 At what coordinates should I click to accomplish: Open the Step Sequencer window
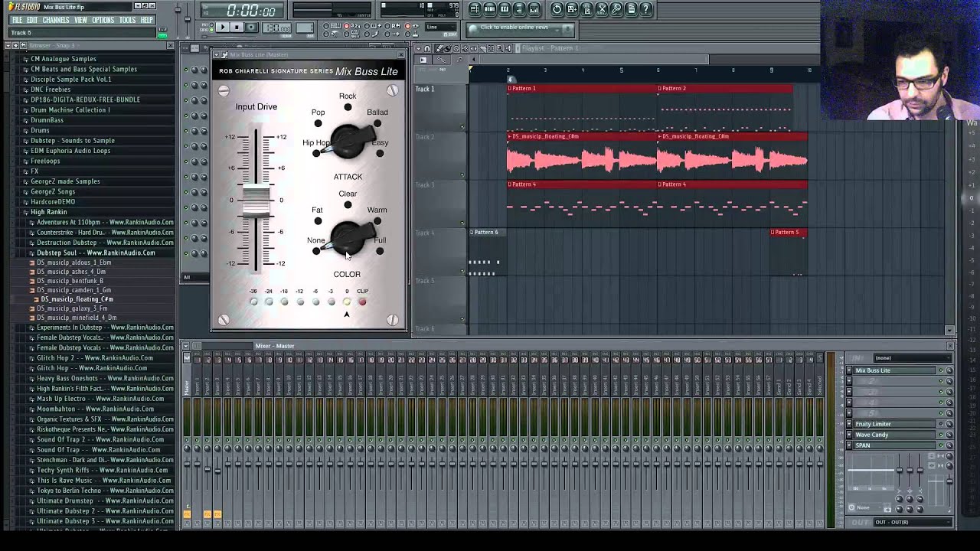pyautogui.click(x=489, y=9)
